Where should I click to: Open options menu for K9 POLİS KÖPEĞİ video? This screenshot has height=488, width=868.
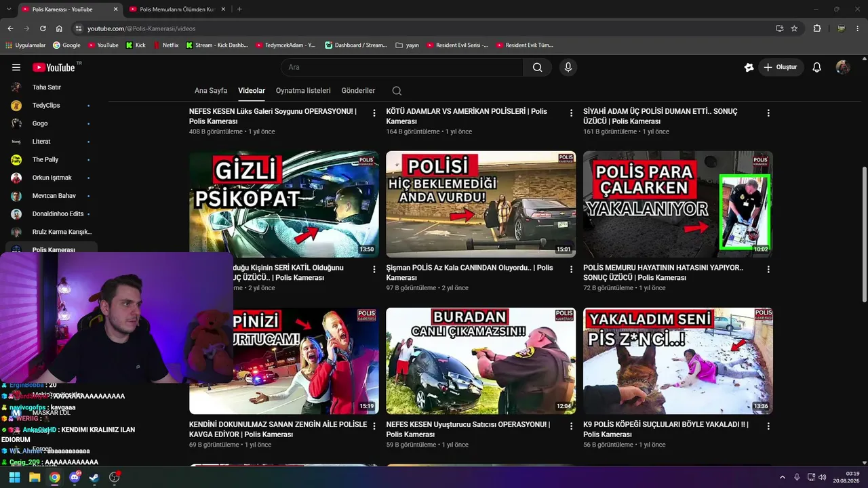(x=768, y=426)
